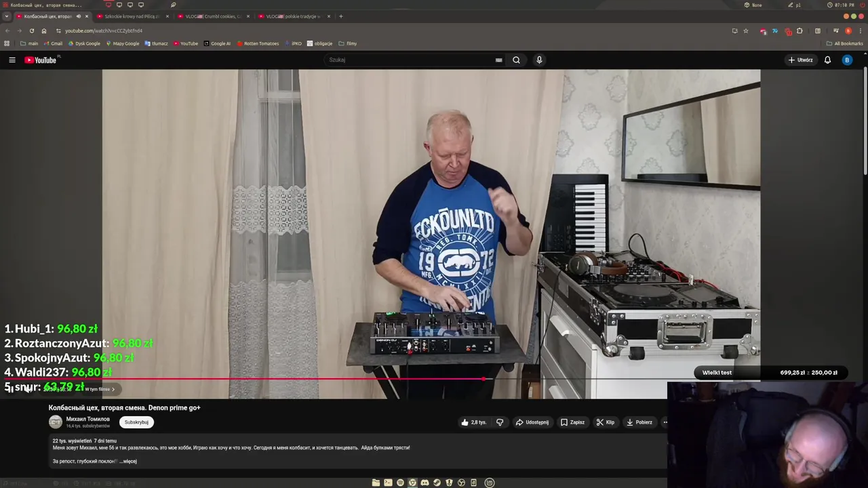Image resolution: width=868 pixels, height=488 pixels.
Task: Open the filmy bookmarks folder
Action: (x=348, y=43)
